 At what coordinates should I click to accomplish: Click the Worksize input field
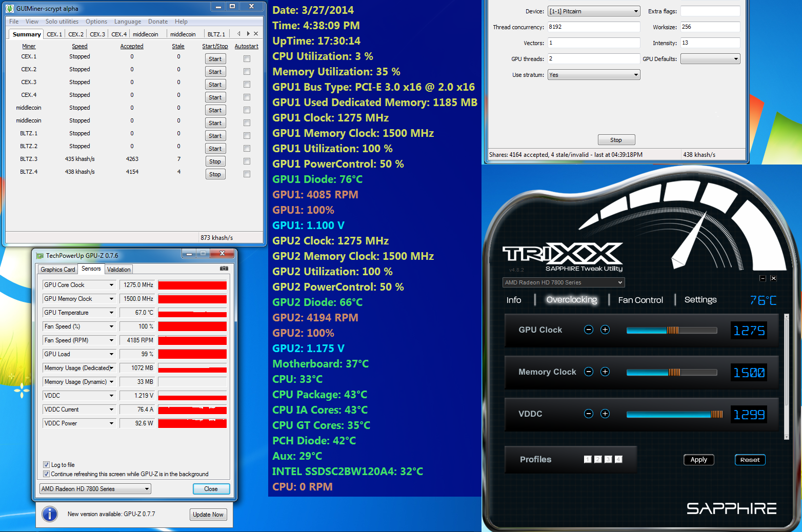pos(710,27)
